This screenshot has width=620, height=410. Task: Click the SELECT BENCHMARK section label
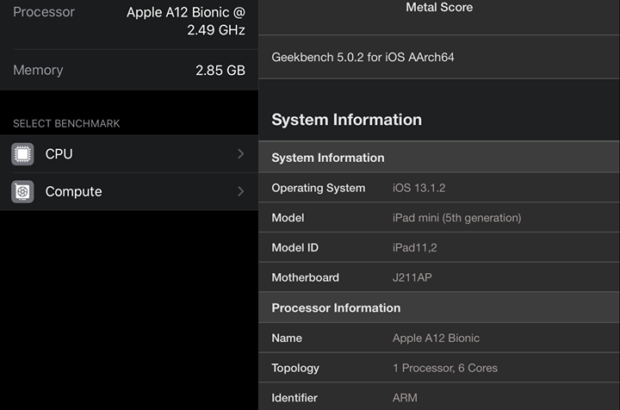pos(66,124)
